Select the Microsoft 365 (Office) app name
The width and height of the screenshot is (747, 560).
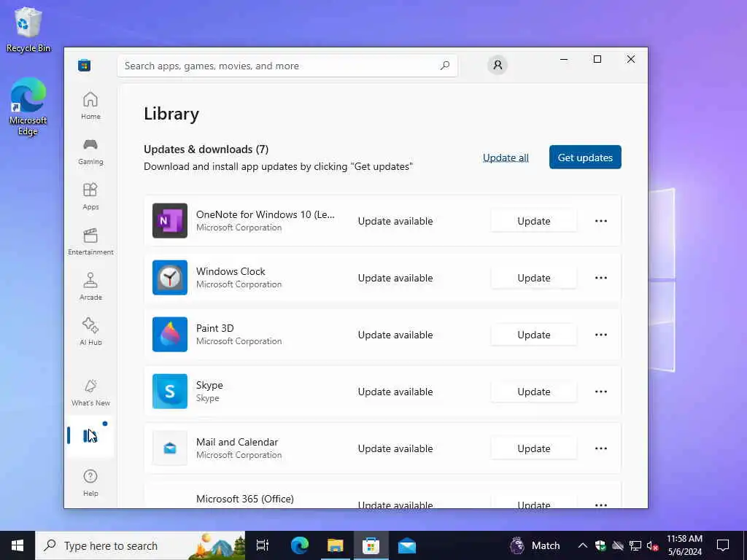pyautogui.click(x=245, y=499)
